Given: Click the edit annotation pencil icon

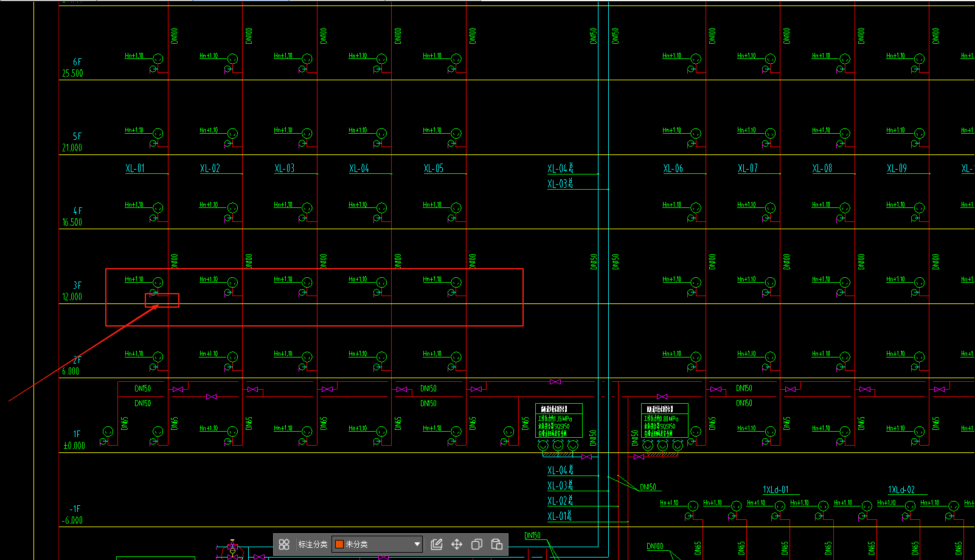Looking at the screenshot, I should tap(436, 544).
